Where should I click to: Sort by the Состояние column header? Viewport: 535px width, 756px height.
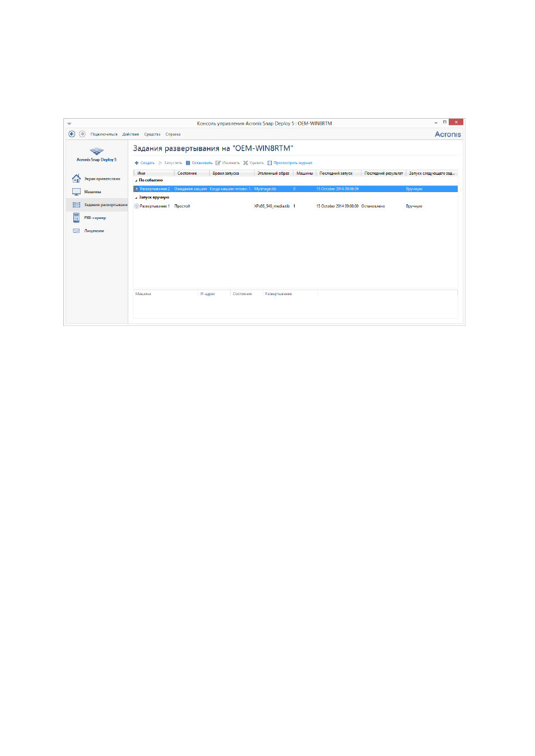192,173
